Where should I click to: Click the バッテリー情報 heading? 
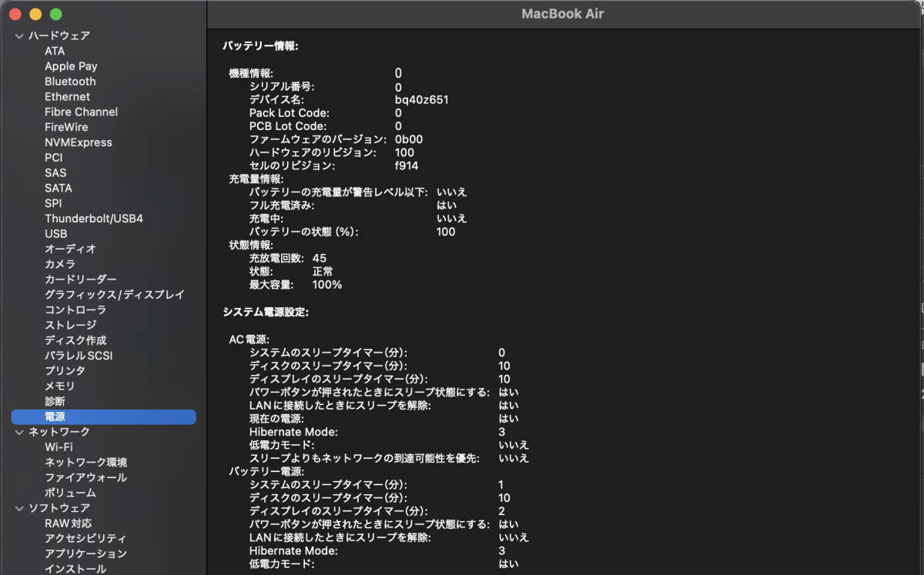(x=260, y=46)
